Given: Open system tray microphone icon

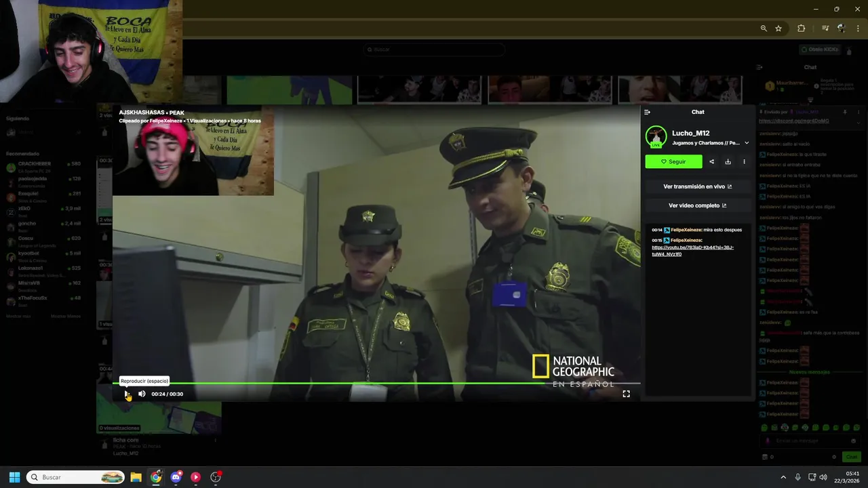Looking at the screenshot, I should point(798,477).
